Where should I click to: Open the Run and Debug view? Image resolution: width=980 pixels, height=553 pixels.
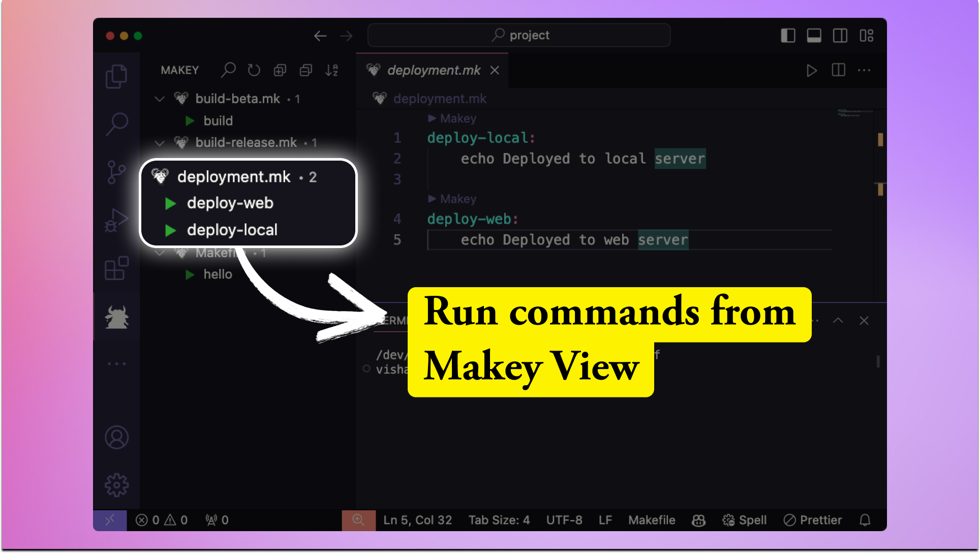pyautogui.click(x=116, y=220)
